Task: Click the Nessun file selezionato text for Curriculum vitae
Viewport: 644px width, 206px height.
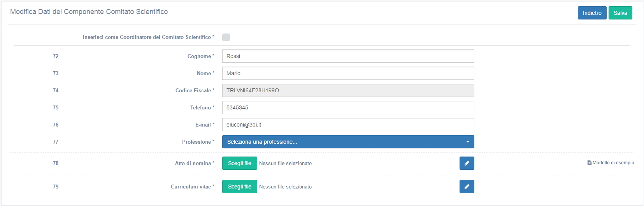Action: coord(285,187)
